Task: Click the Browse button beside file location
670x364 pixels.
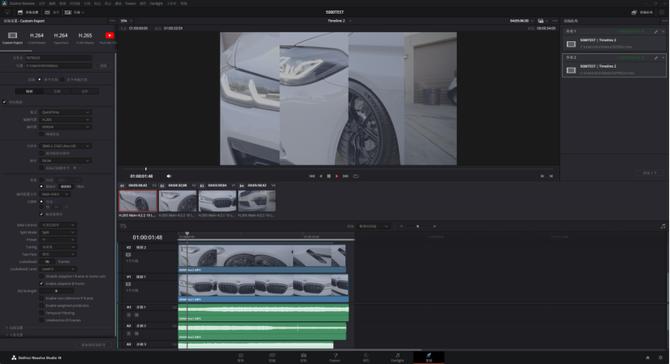Action: (x=103, y=66)
